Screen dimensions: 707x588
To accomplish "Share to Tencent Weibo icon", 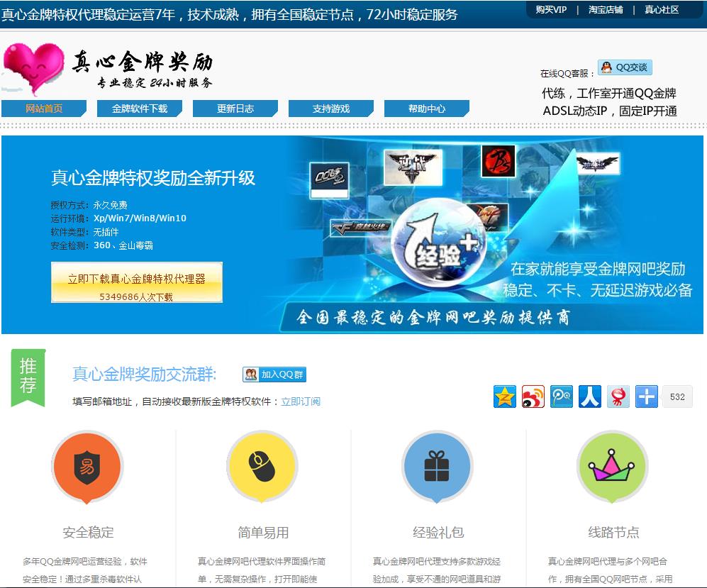I will coord(562,396).
